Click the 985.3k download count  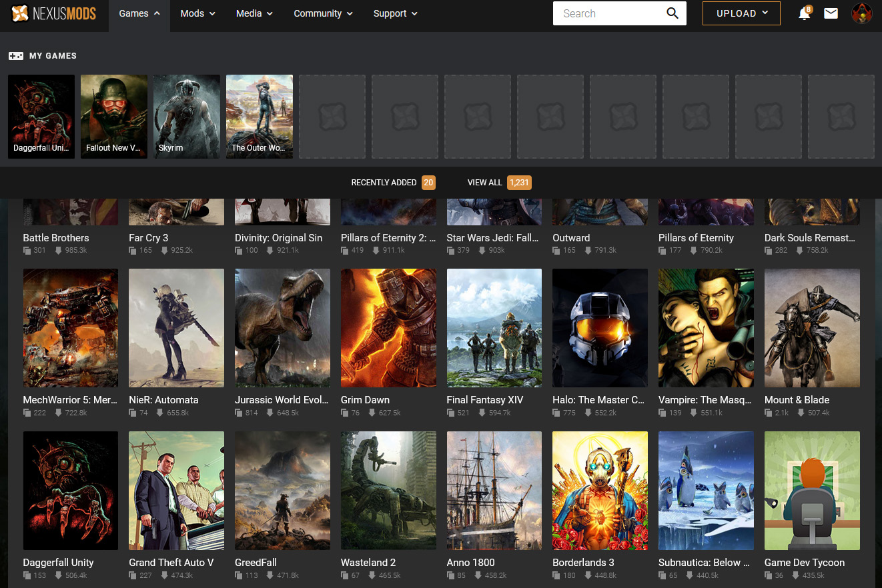(77, 251)
